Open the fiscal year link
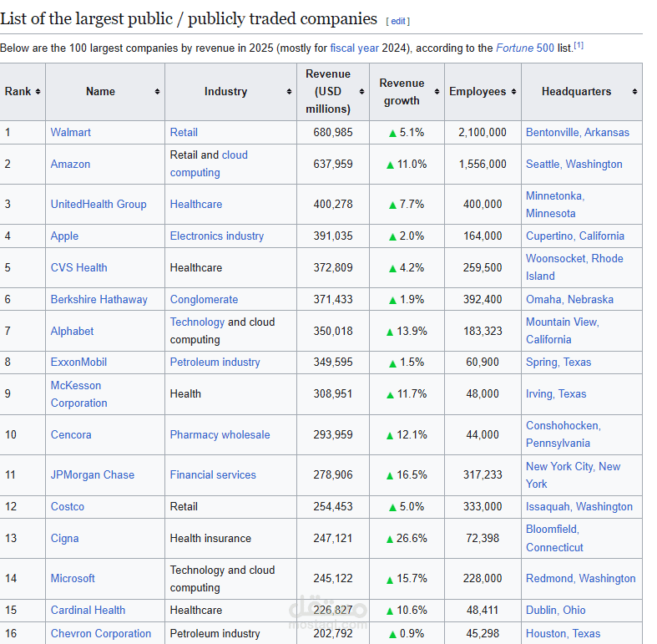The height and width of the screenshot is (644, 657). point(354,48)
